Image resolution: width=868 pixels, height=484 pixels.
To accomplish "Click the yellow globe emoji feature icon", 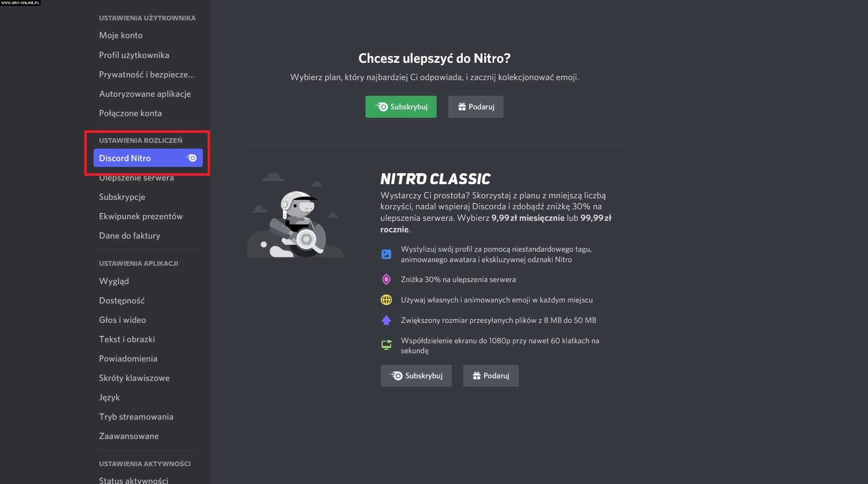I will tap(386, 300).
